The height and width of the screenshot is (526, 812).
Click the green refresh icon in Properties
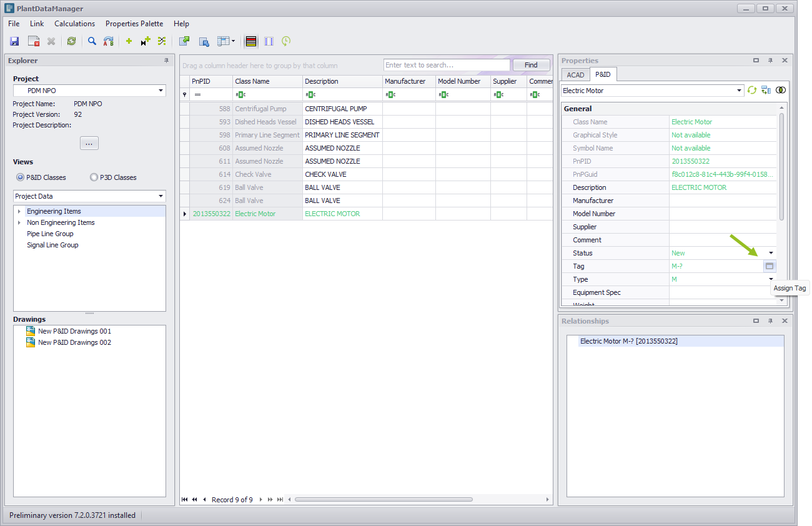pyautogui.click(x=752, y=91)
